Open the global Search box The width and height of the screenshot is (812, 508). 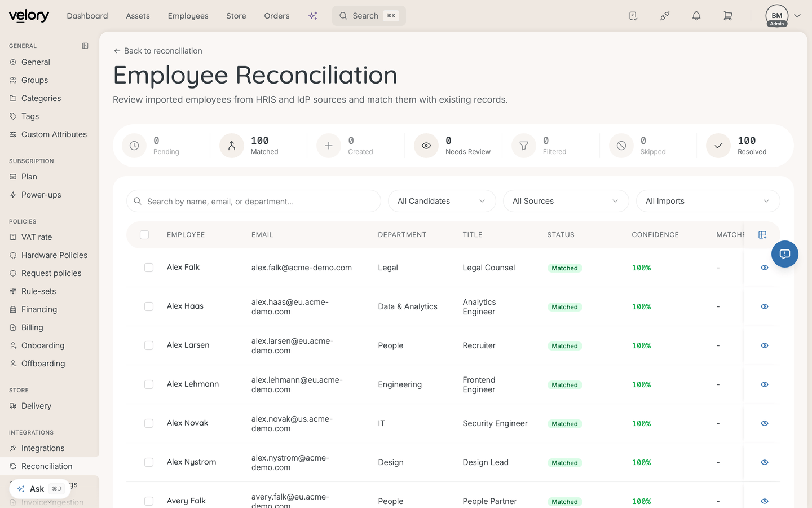369,16
